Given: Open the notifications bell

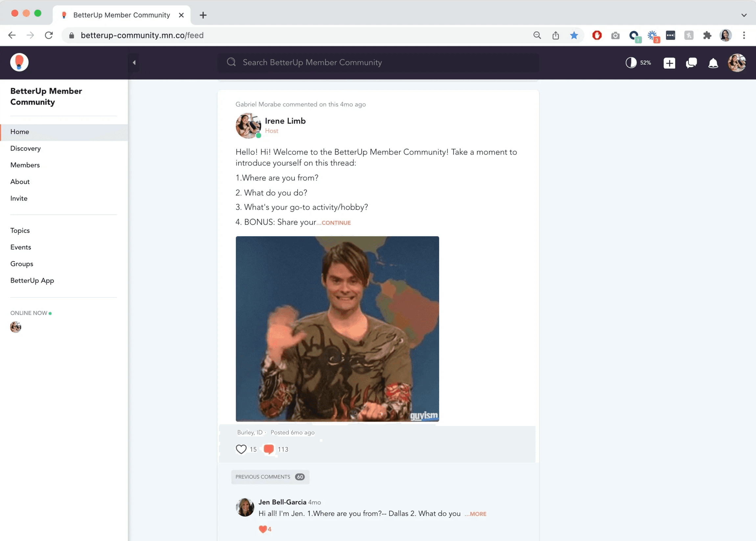Looking at the screenshot, I should click(x=713, y=63).
